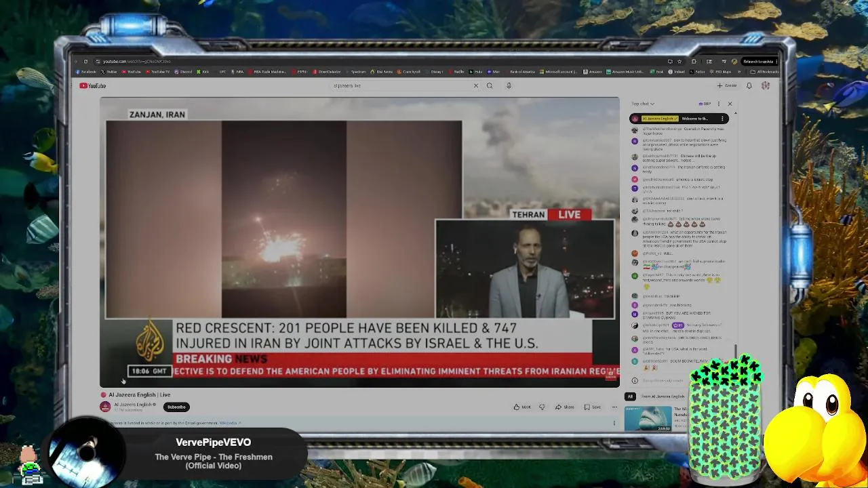Open YouTube notifications bell
868x488 pixels.
pos(749,85)
